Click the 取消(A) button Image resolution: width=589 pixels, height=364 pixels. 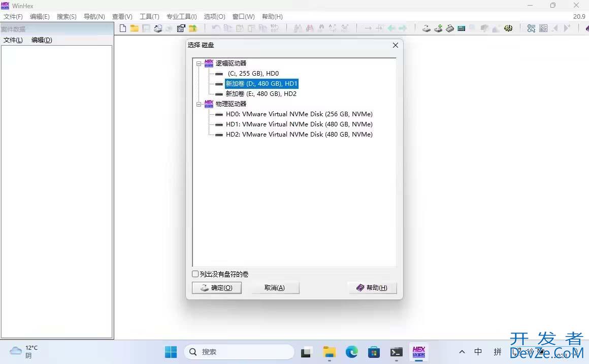click(275, 288)
